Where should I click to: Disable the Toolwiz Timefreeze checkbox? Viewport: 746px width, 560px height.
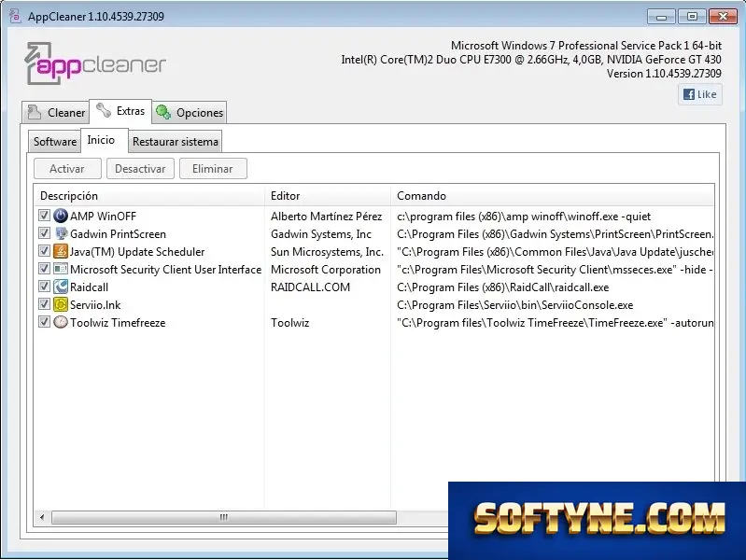44,322
